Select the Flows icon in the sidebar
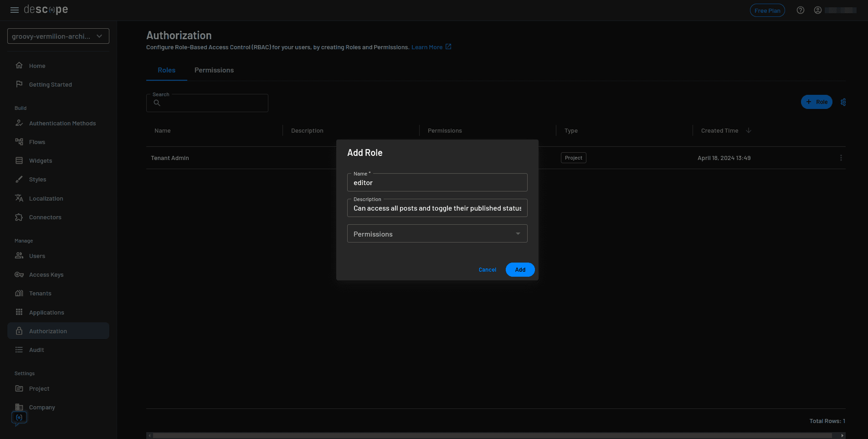The image size is (868, 439). click(x=19, y=142)
